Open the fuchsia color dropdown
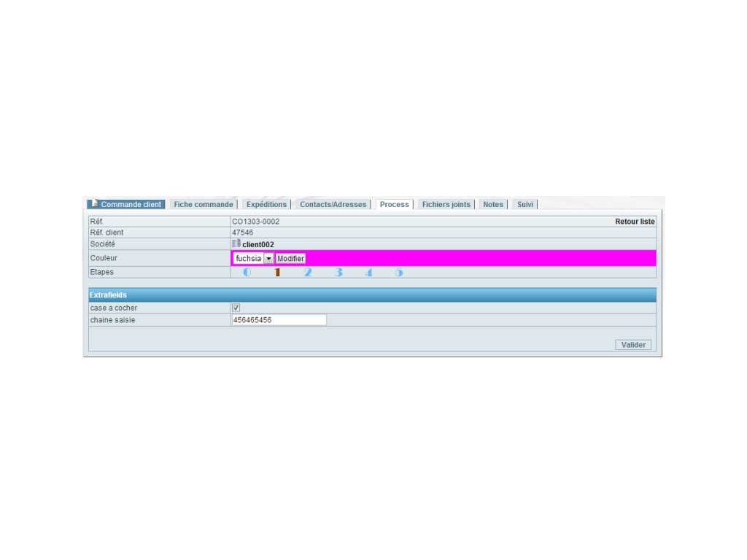Screen dimensions: 747x560 point(253,258)
